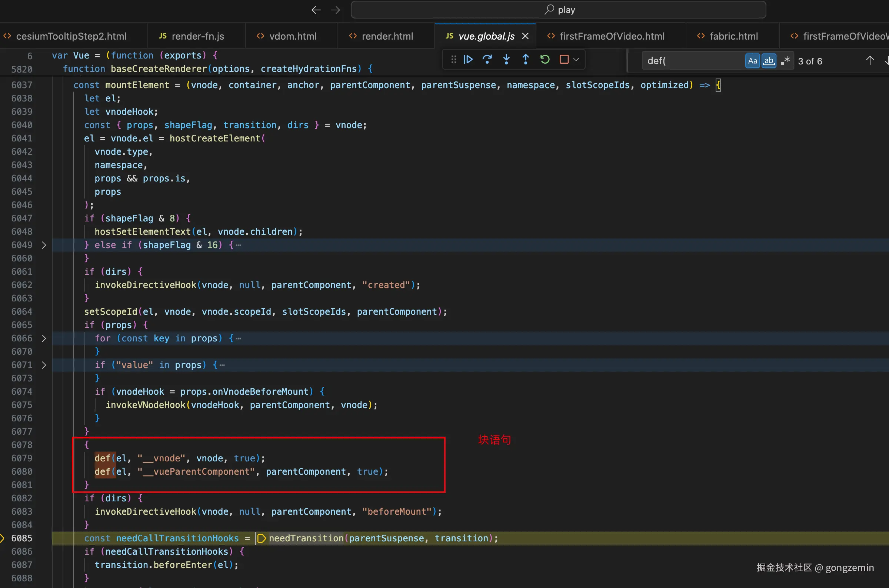The width and height of the screenshot is (889, 588).
Task: Restart the debug session
Action: pos(545,59)
